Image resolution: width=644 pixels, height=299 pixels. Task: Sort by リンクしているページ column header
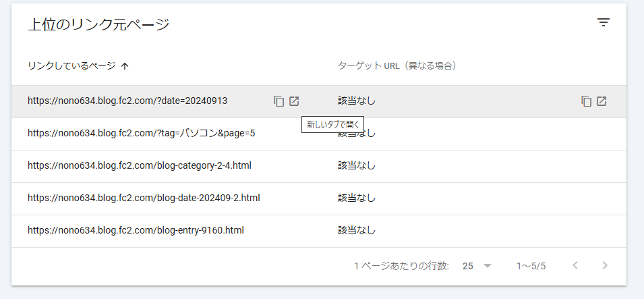(x=71, y=65)
